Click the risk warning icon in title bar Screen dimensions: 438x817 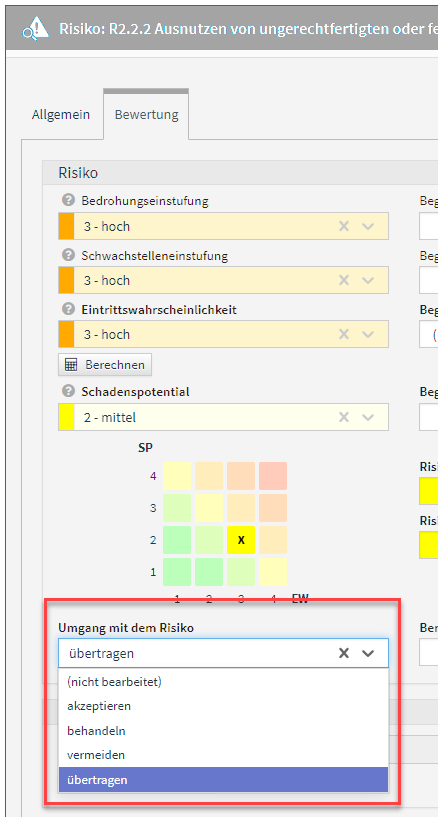coord(36,29)
